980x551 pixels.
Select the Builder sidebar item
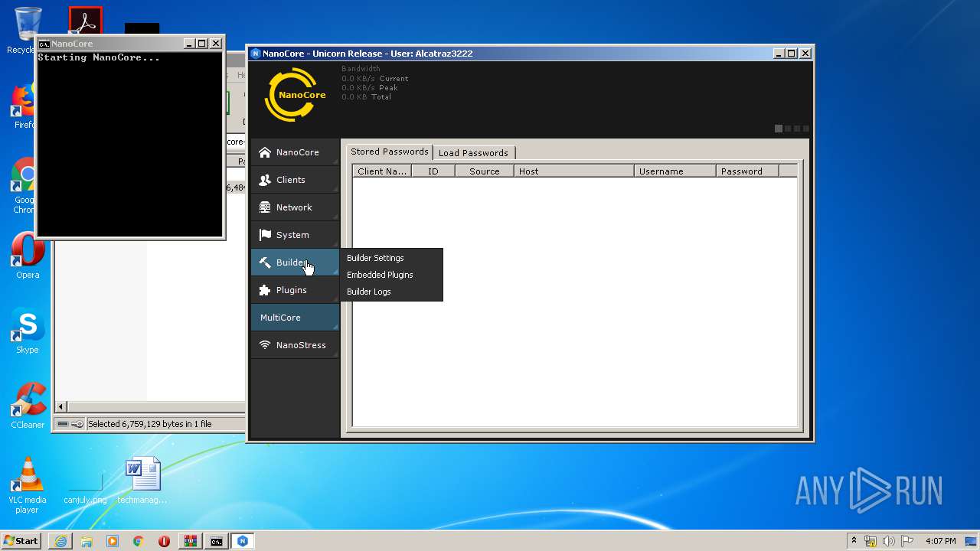[x=295, y=262]
